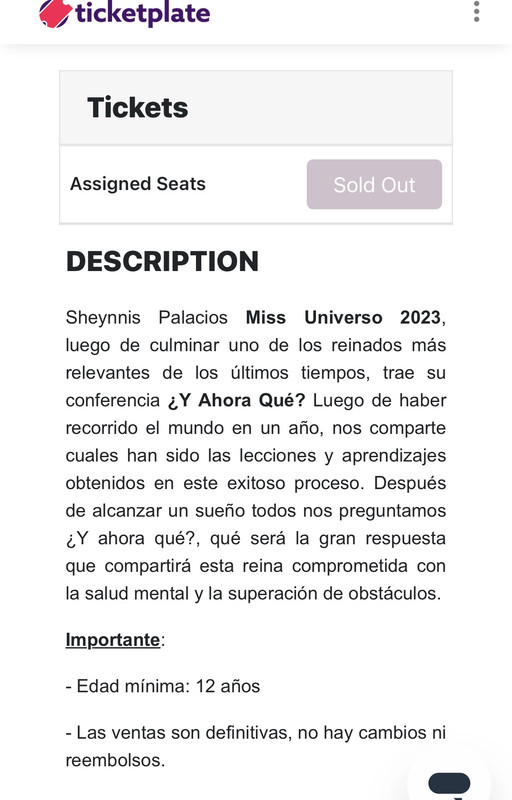Click the bold ¿Y Ahora Qué? title

tap(236, 400)
